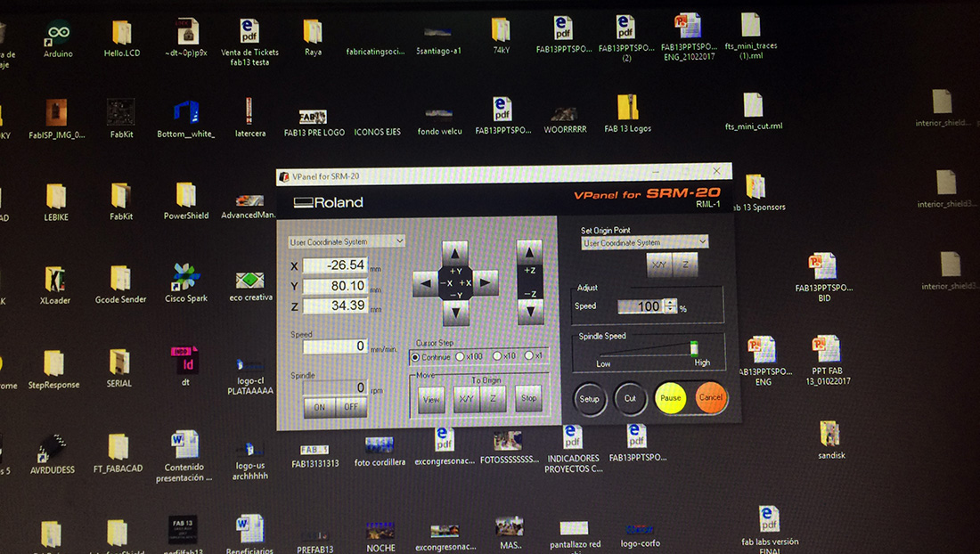Viewport: 980px width, 554px height.
Task: Select the StepResponse folder icon
Action: (x=53, y=370)
